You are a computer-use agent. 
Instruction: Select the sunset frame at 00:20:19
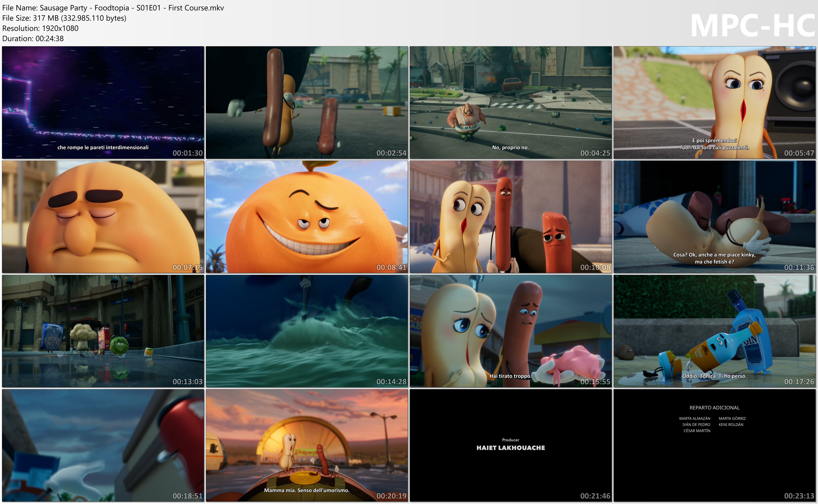(307, 445)
